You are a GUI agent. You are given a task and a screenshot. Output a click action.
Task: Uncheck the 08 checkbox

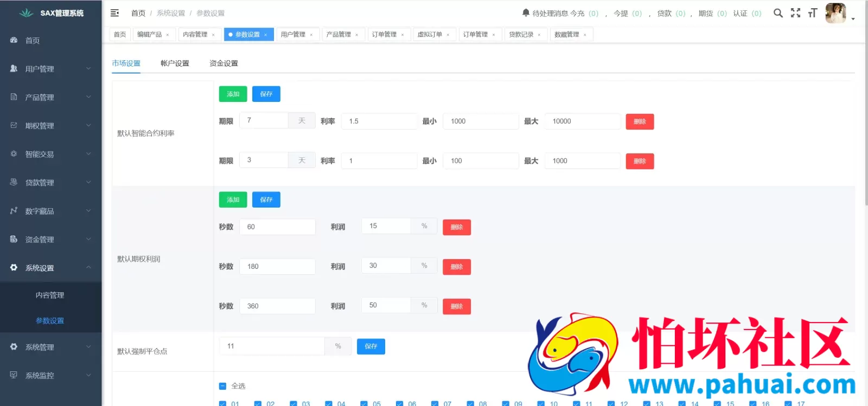470,404
